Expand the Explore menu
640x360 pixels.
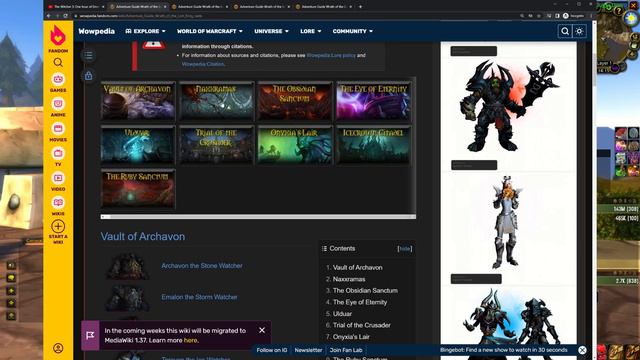click(x=145, y=31)
